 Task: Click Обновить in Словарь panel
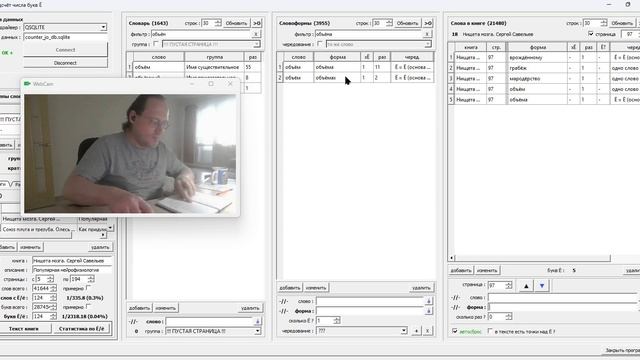point(236,23)
